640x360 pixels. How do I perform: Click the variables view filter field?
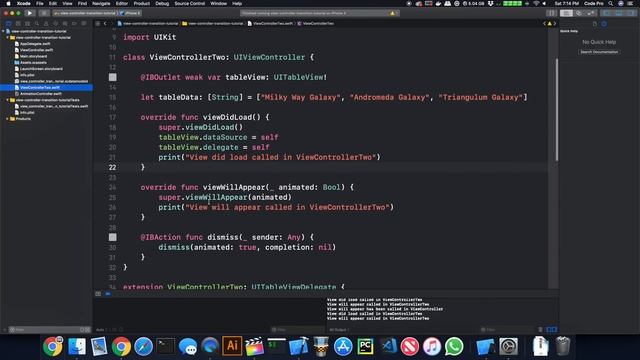[298, 329]
